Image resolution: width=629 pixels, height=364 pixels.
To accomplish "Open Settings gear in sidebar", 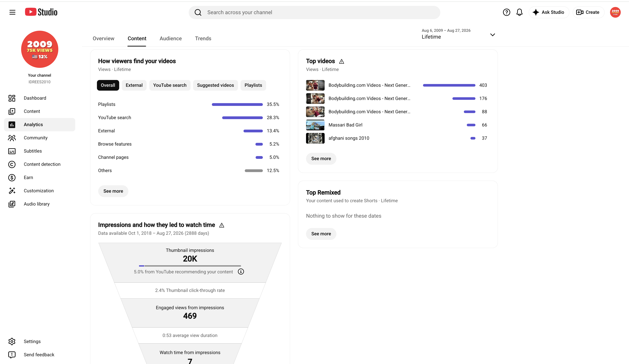I will [39, 341].
